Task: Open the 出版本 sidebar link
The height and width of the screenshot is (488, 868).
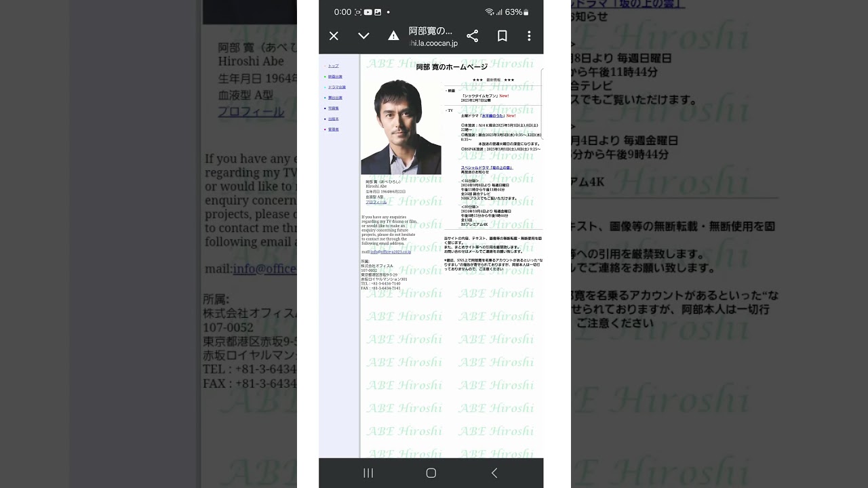Action: tap(334, 119)
